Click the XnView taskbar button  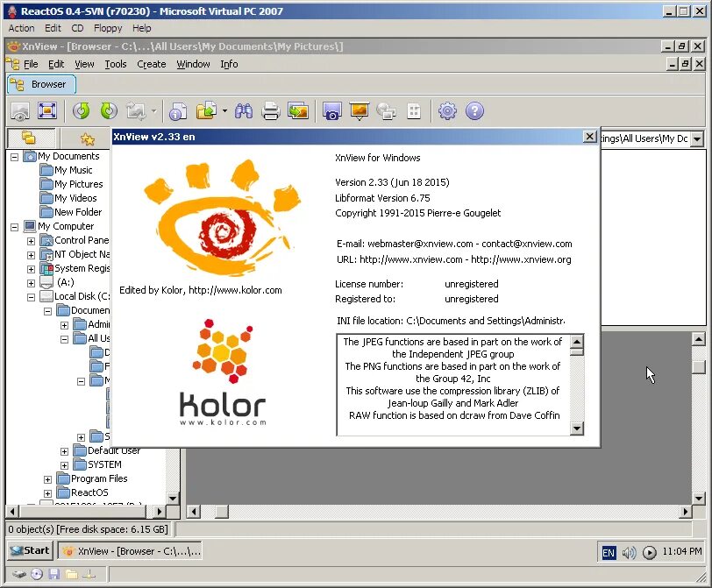point(131,551)
